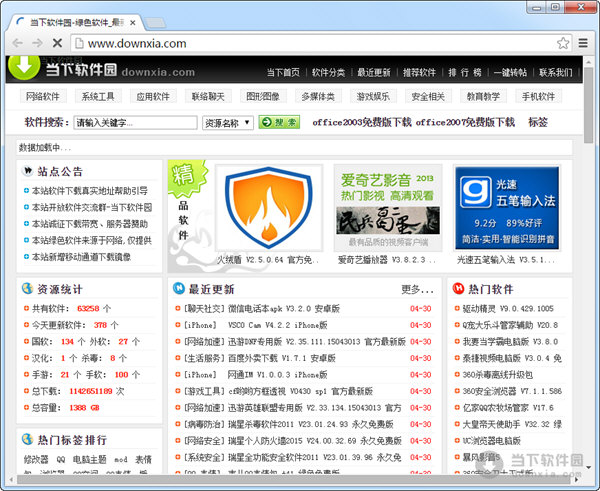
Task: Open 当下首页 in top navigation
Action: click(283, 72)
